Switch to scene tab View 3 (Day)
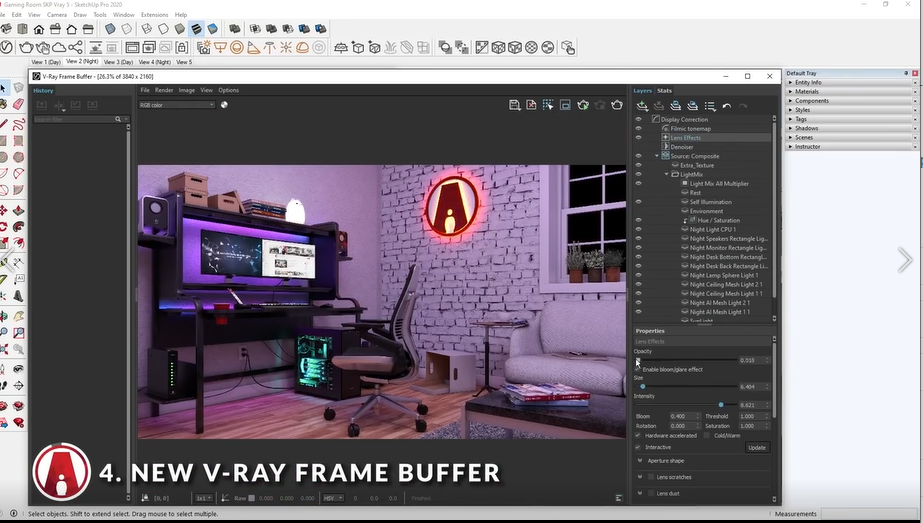Image resolution: width=923 pixels, height=523 pixels. [x=119, y=62]
